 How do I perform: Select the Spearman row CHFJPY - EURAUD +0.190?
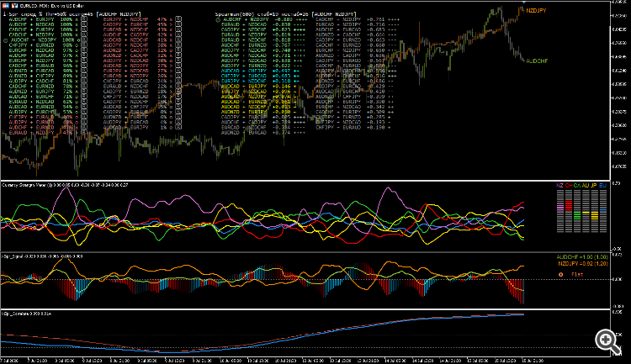353,128
